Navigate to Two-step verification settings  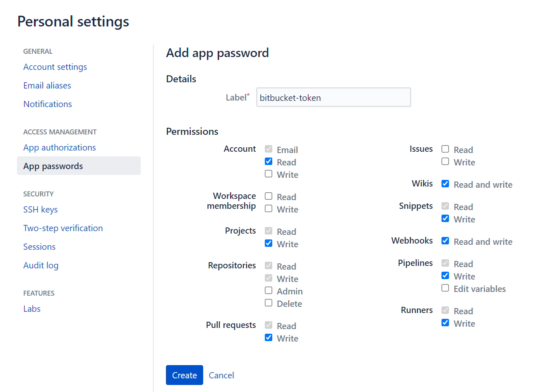[x=63, y=228]
